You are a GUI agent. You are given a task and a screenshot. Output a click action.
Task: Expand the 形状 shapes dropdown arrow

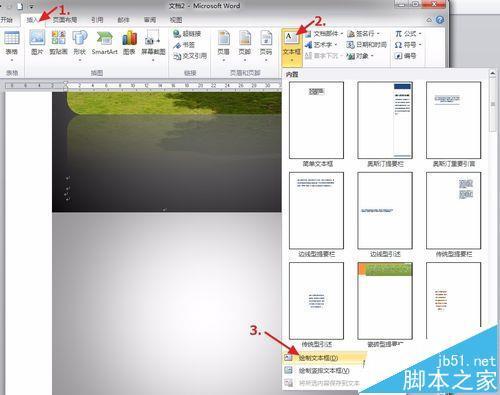pos(80,60)
